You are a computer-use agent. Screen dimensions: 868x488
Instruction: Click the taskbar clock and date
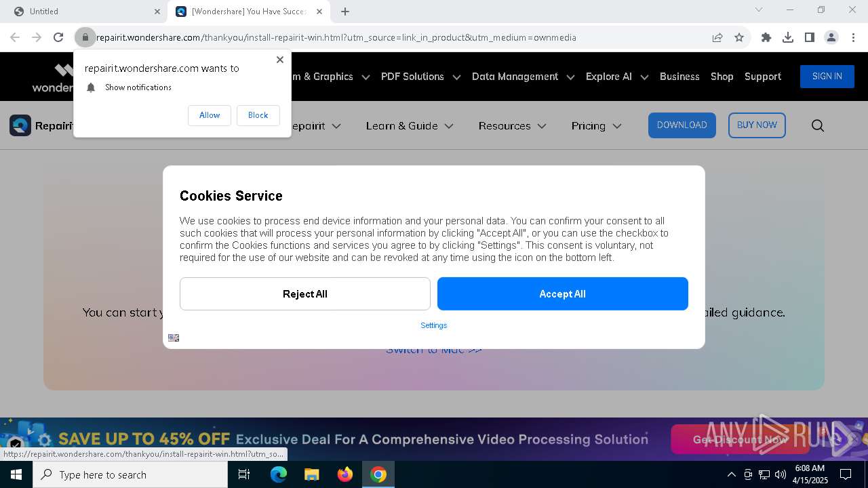810,474
